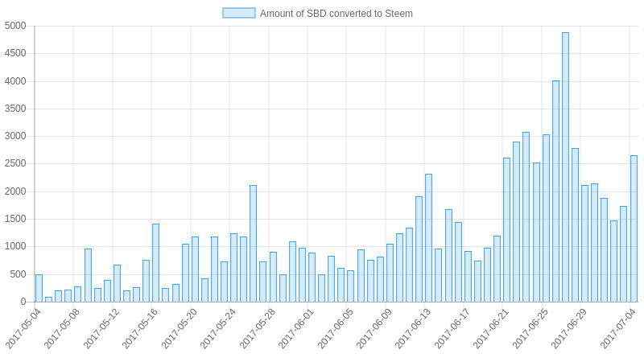Click the 2017-06-05 x-axis date label

[336, 329]
